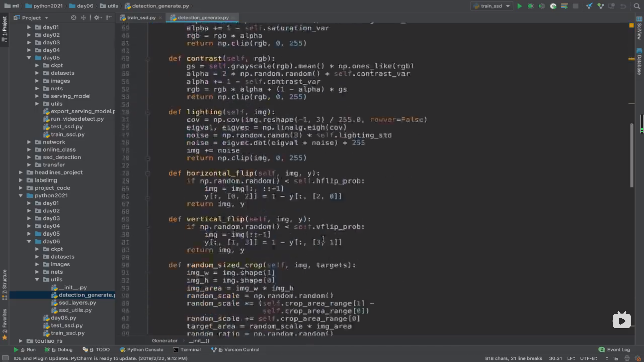Screen dimensions: 644x362
Task: Toggle read-only lock in status bar
Action: [616, 358]
